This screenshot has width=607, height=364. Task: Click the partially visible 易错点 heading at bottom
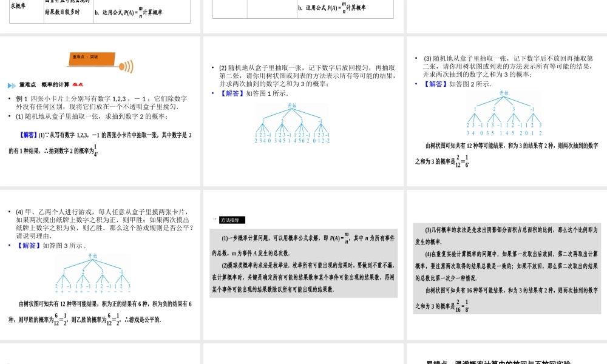pyautogui.click(x=498, y=362)
